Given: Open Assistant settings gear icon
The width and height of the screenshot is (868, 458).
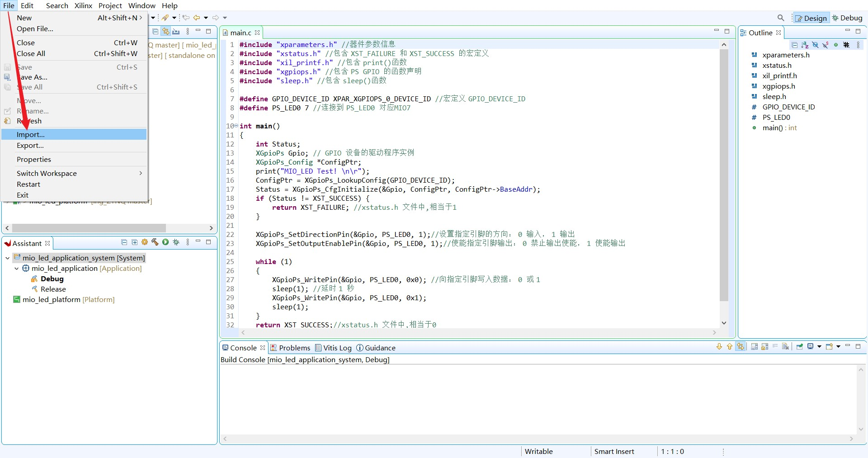Looking at the screenshot, I should point(145,242).
